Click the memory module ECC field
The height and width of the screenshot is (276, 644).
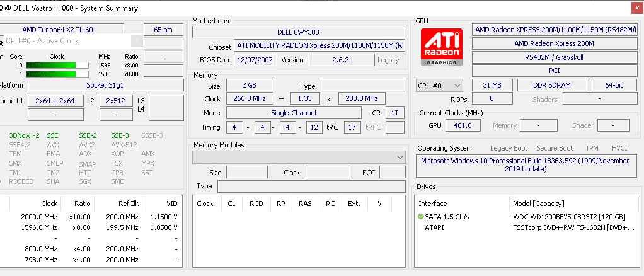point(392,172)
